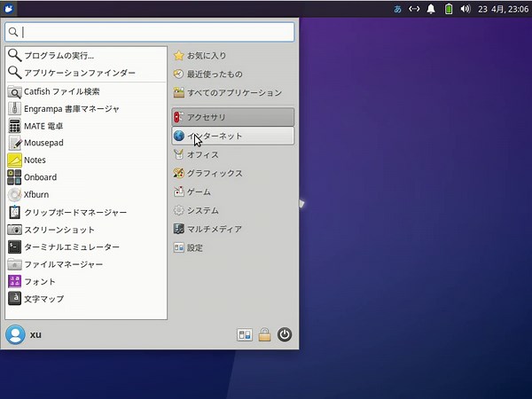Open the network connection tray icon
This screenshot has height=399, width=532.
pos(414,9)
